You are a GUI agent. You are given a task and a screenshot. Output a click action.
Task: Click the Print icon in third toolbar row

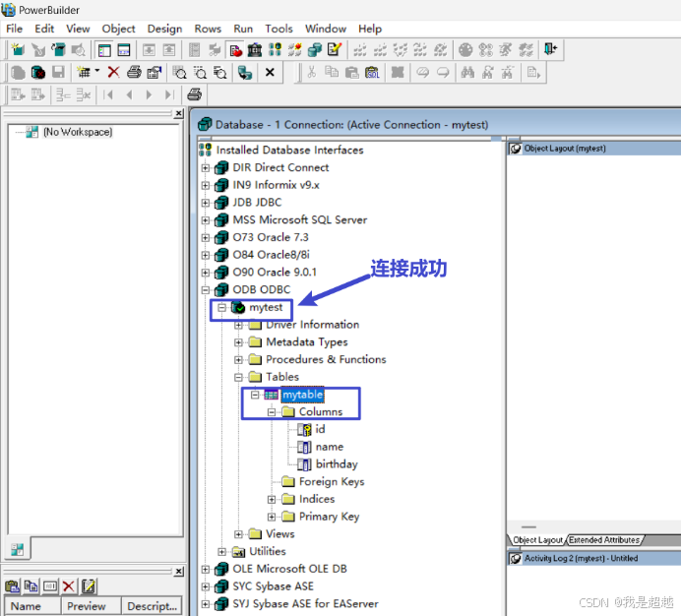click(x=194, y=94)
